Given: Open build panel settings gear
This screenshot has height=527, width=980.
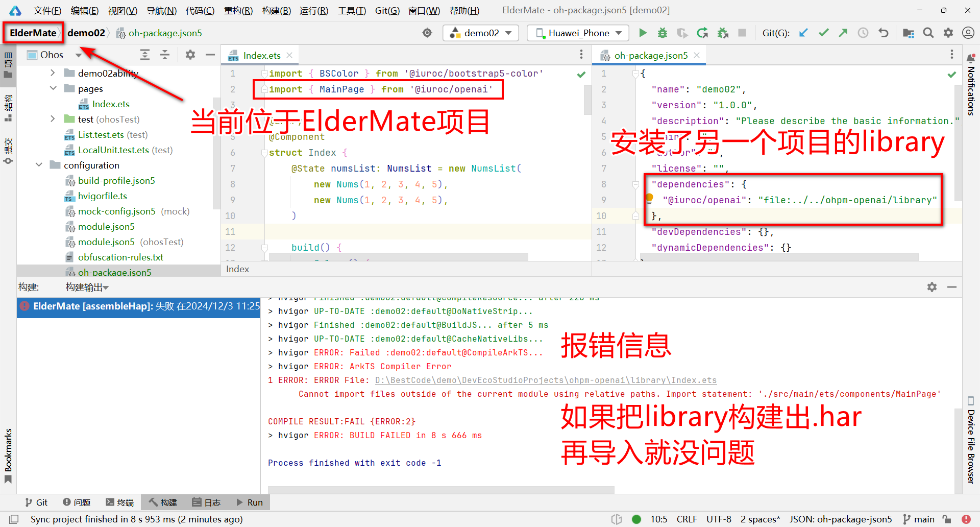Looking at the screenshot, I should pos(932,287).
